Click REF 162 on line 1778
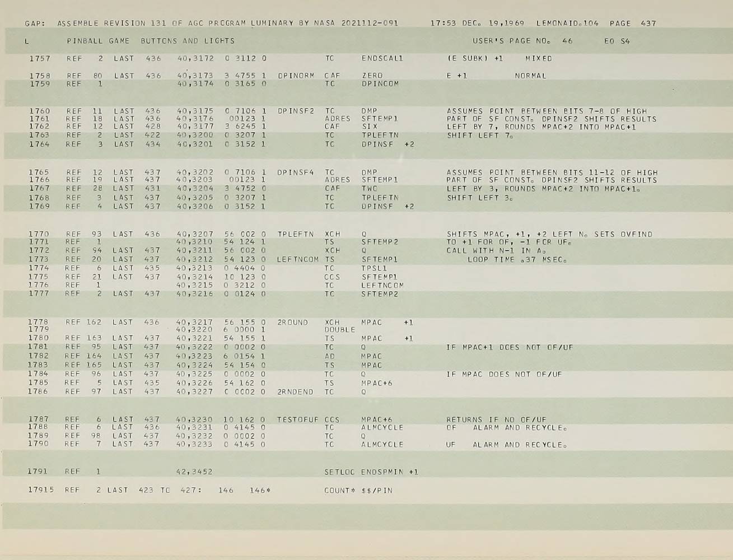The width and height of the screenshot is (733, 560). point(83,323)
